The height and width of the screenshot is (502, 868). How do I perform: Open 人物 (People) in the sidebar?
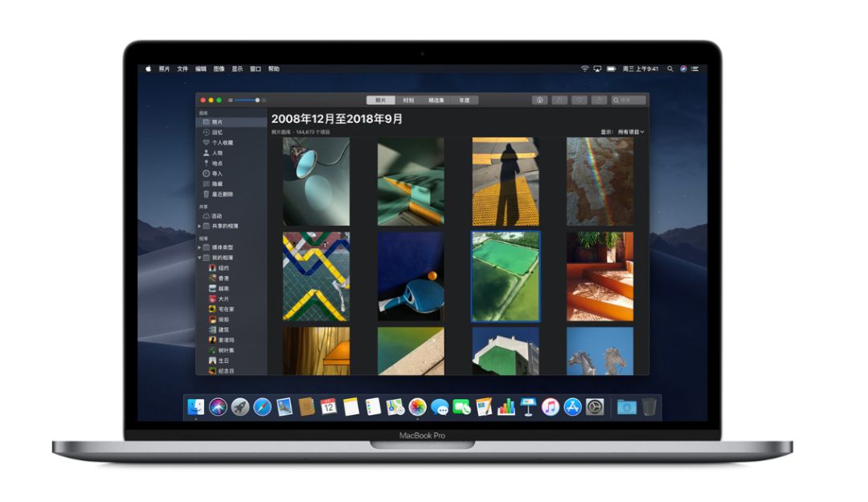click(x=212, y=153)
